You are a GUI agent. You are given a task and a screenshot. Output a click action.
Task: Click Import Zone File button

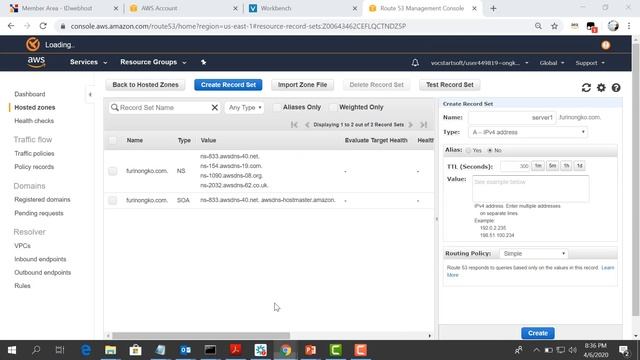302,85
